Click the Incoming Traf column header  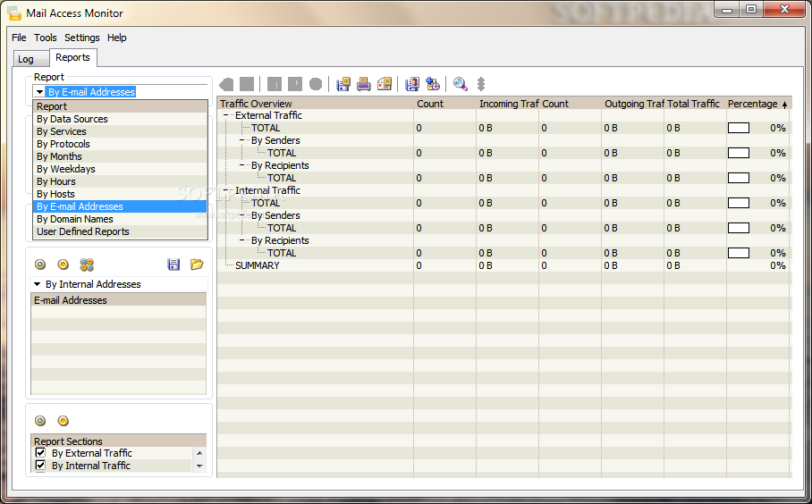[x=508, y=104]
